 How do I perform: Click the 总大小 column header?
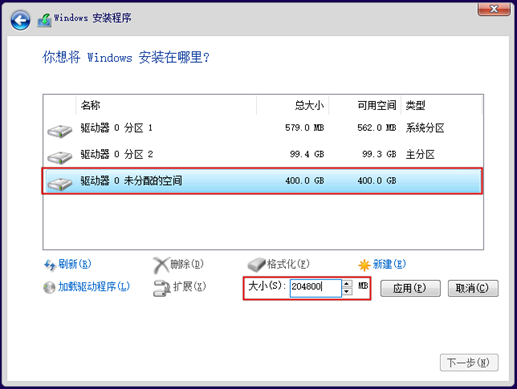293,105
